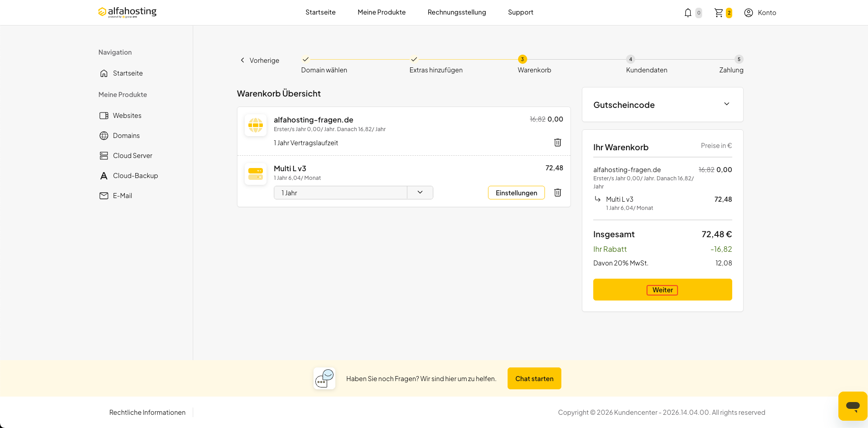Click the Weiter button
Screen dimensions: 868x428
pos(663,290)
